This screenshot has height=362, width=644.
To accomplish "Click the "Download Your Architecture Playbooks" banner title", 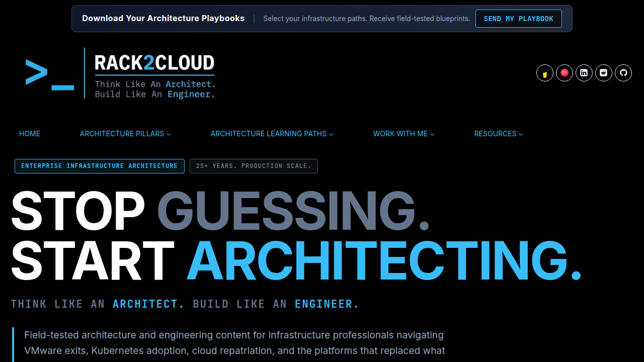I will 164,18.
